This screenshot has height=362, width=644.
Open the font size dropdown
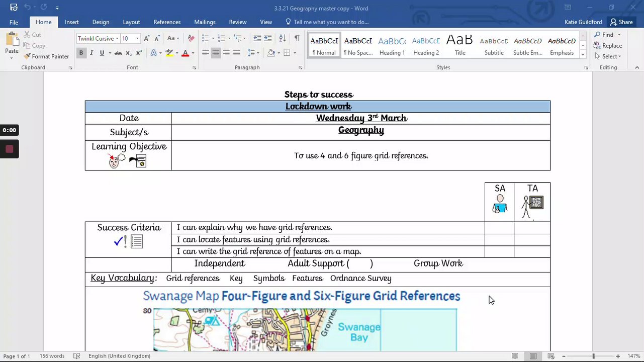click(x=137, y=39)
